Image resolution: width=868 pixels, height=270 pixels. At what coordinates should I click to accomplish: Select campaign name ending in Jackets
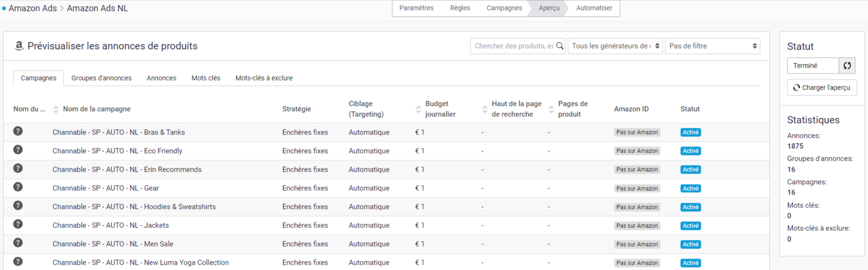(x=110, y=225)
